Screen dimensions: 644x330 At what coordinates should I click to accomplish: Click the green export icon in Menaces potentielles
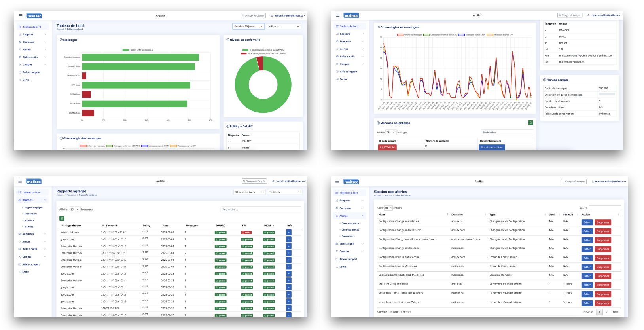click(530, 123)
